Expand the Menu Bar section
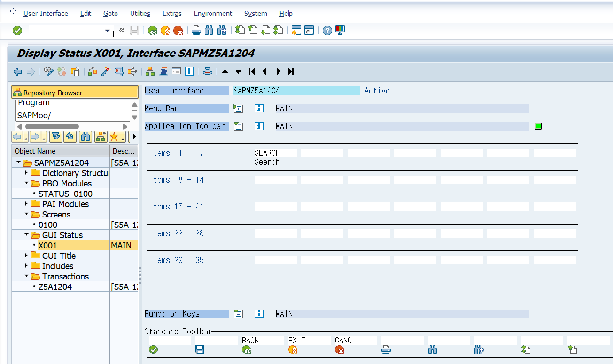The height and width of the screenshot is (364, 613). pyautogui.click(x=238, y=108)
